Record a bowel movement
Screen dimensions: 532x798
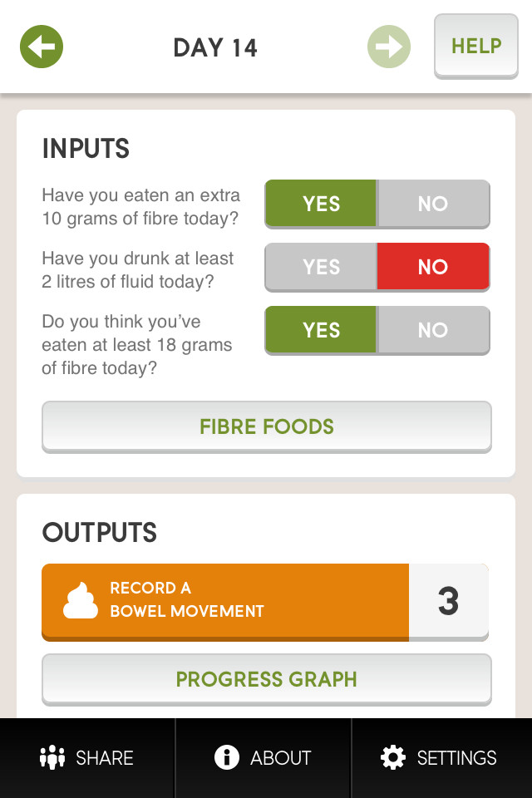(x=225, y=602)
